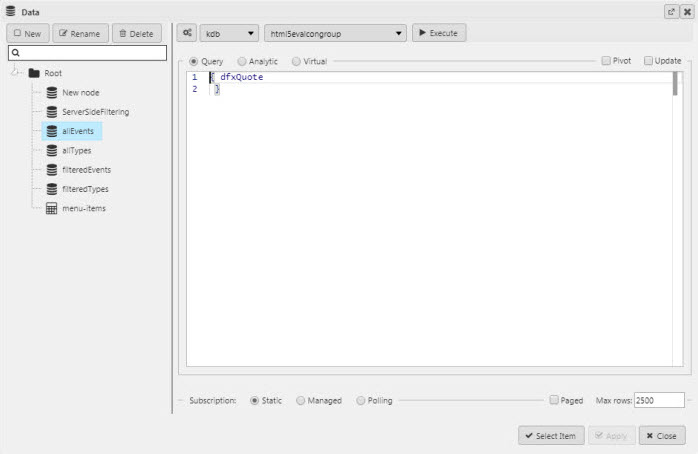Select the allEvents data source

[77, 131]
